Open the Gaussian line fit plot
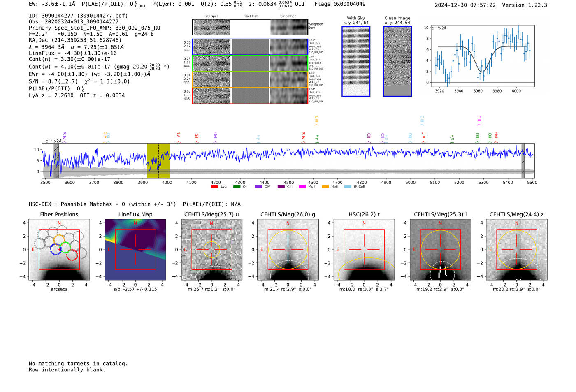Viewport: 576px width, 392px height. pos(482,56)
